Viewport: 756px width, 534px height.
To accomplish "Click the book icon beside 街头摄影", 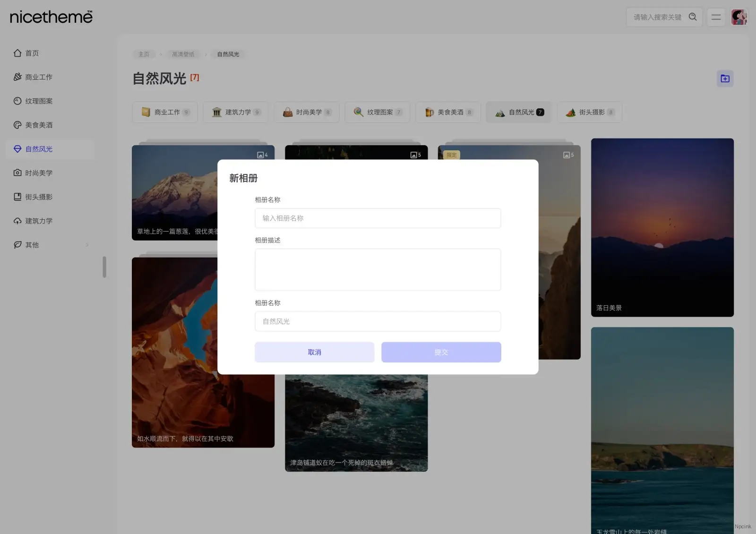I will (17, 197).
